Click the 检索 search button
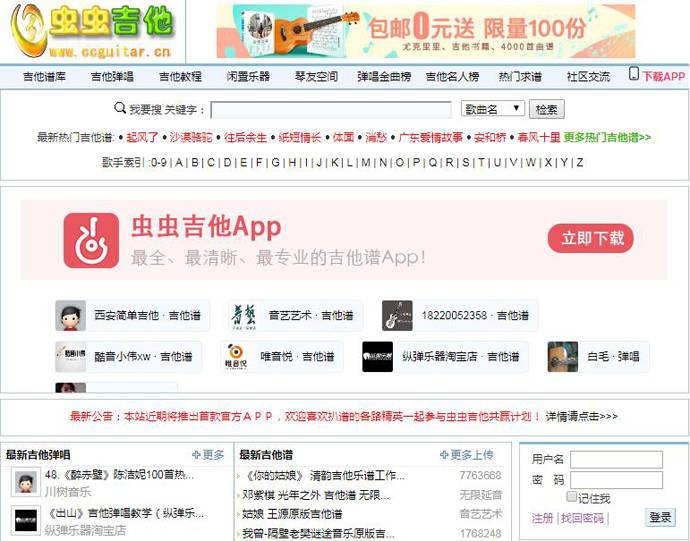 point(547,109)
